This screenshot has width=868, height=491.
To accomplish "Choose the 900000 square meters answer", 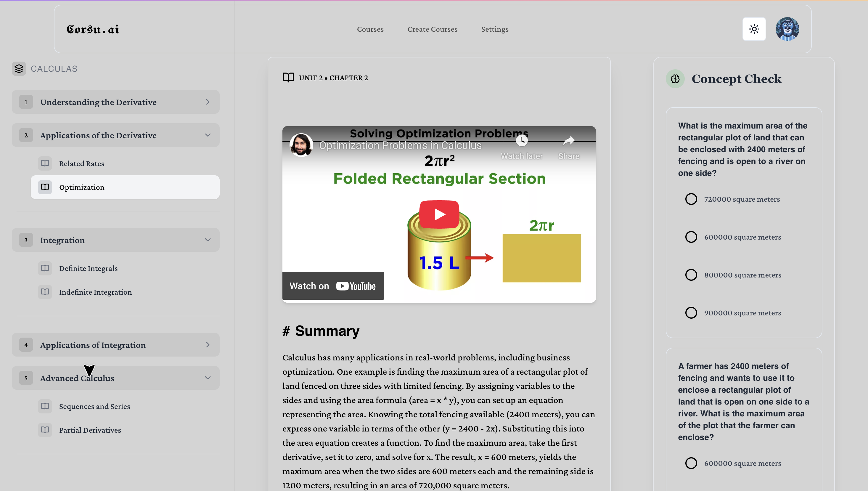I will pyautogui.click(x=691, y=313).
